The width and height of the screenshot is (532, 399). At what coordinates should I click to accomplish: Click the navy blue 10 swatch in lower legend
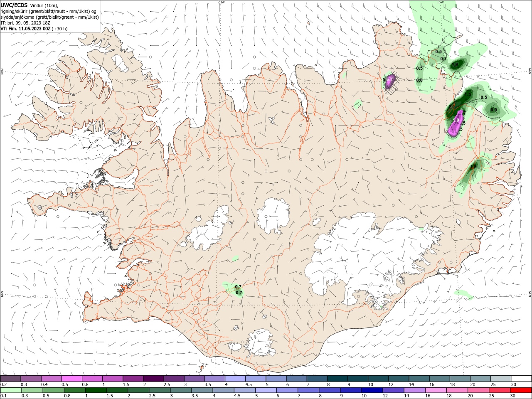[x=372, y=390]
